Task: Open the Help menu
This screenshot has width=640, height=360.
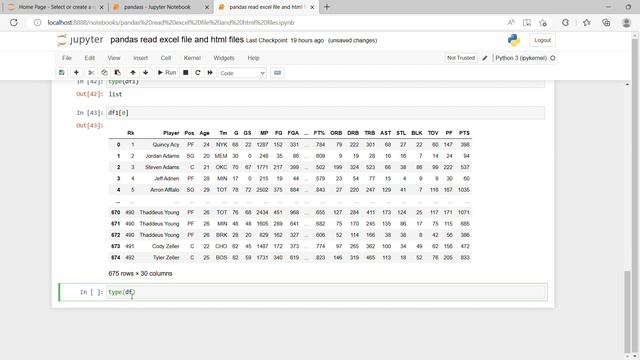Action: (253, 58)
